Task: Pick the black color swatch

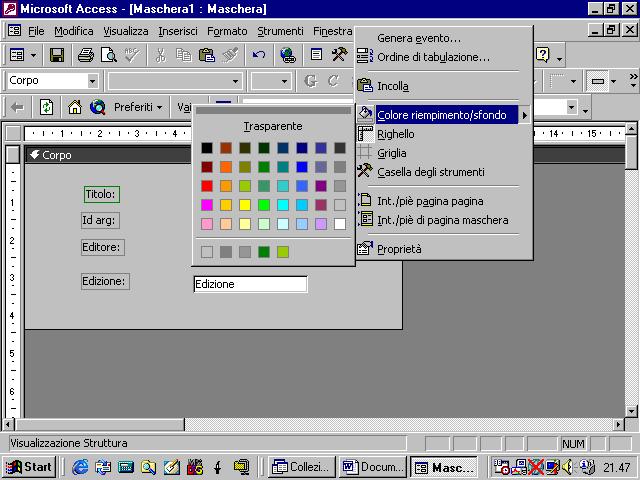Action: pos(207,148)
